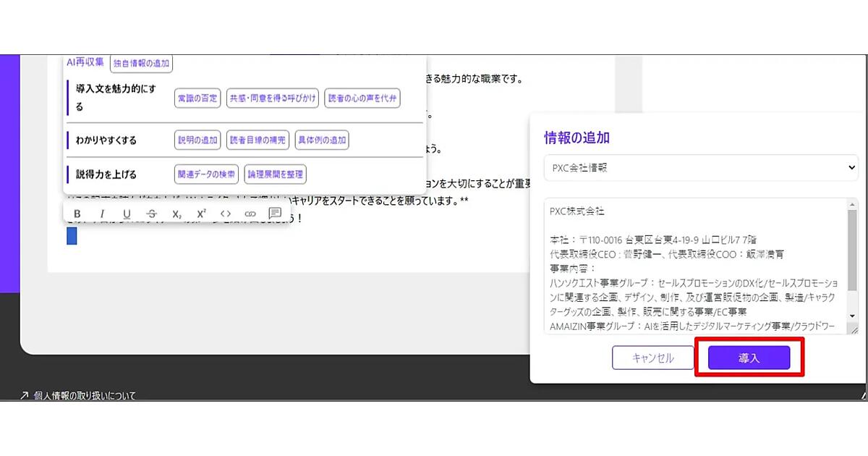Viewport: 868px width, 456px height.
Task: Apply italic formatting using the I icon
Action: tap(102, 214)
